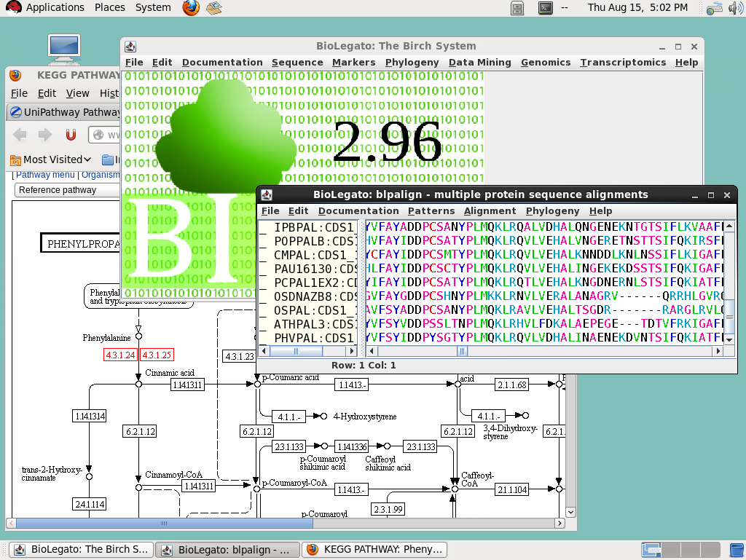Open the terminal icon in top panel
Screen dimensions: 746x560
[544, 8]
